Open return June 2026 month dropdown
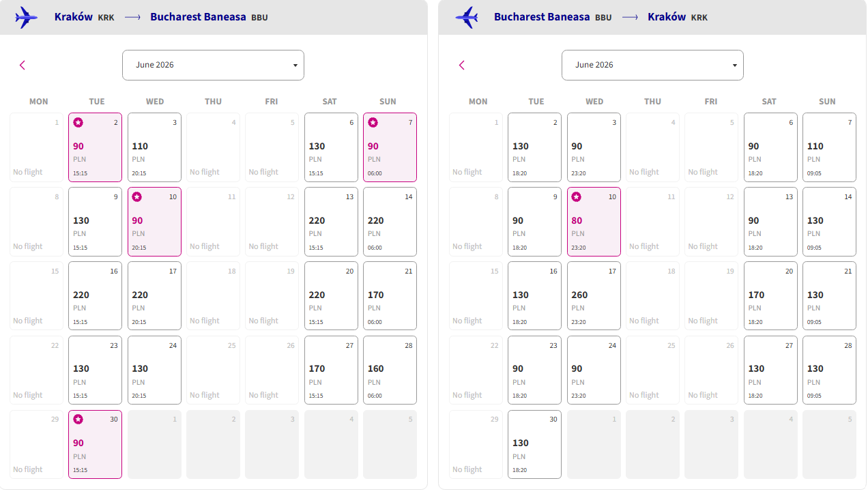Screen dimensions: 868x498 pos(652,65)
